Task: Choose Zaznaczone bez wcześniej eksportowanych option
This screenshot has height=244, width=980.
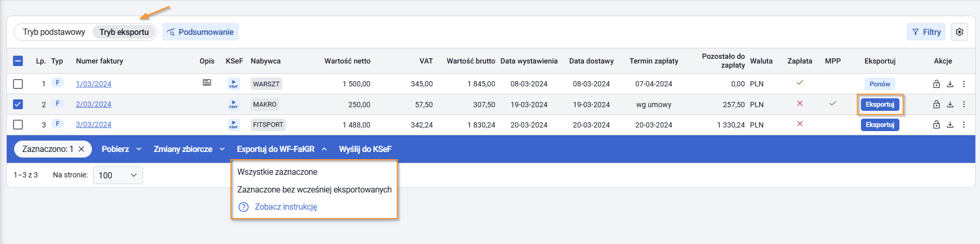Action: [315, 189]
